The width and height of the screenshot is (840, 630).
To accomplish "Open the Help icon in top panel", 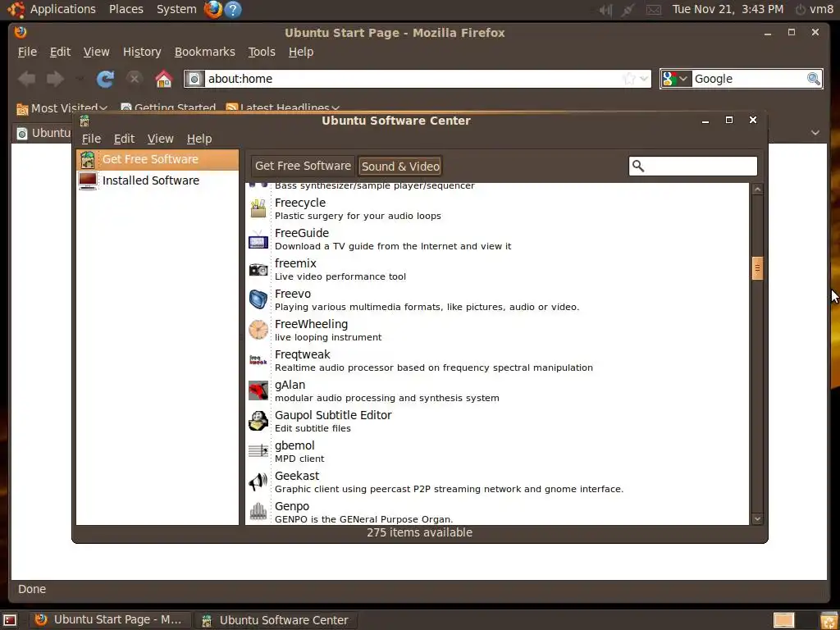I will point(233,9).
